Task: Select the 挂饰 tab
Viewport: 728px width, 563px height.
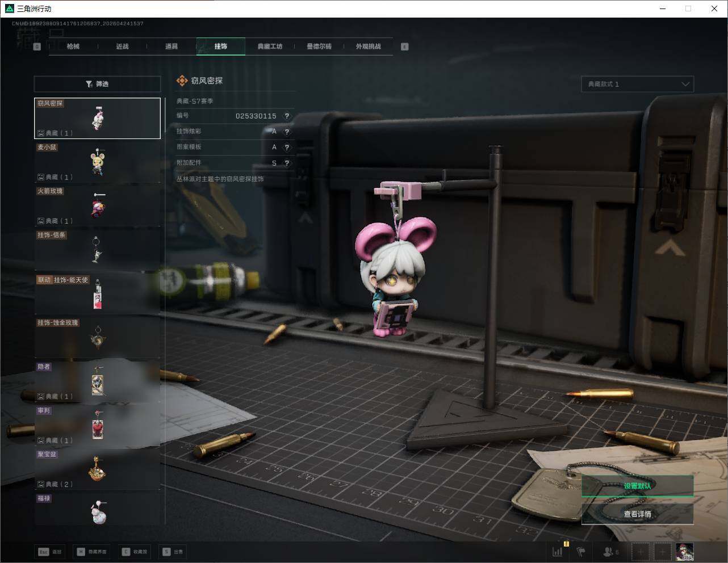Action: pyautogui.click(x=221, y=47)
